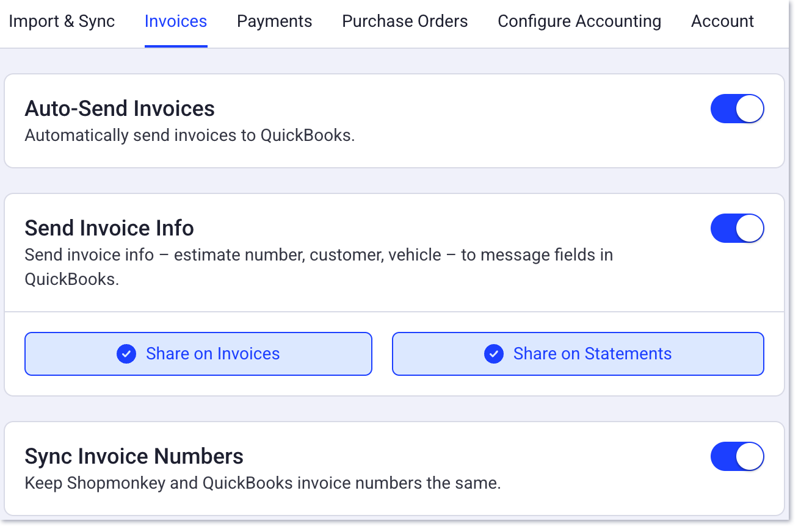Open the Import & Sync tab
The height and width of the screenshot is (532, 801).
coord(62,21)
